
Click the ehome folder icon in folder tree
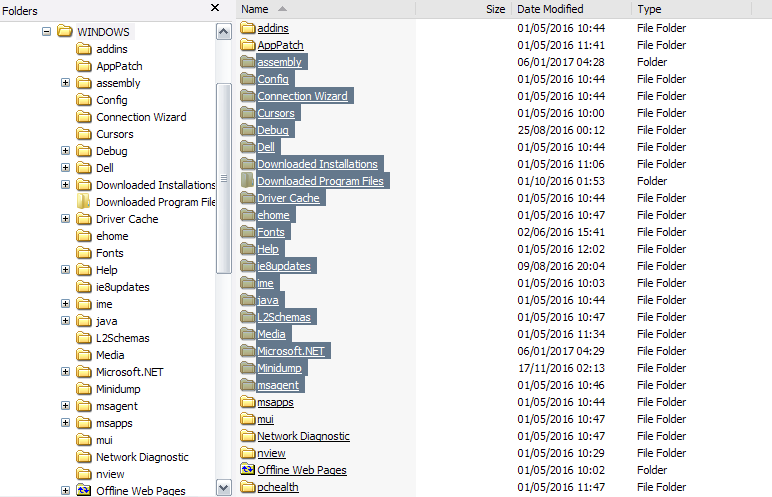click(84, 236)
